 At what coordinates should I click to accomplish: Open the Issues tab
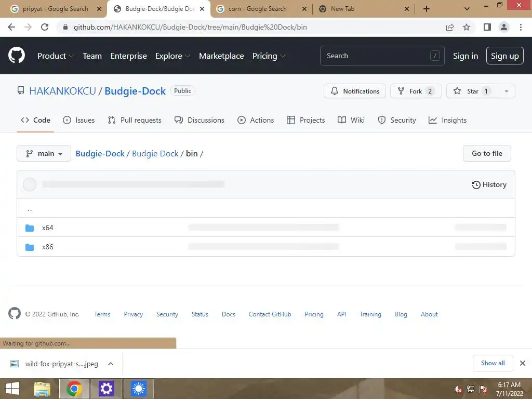click(x=79, y=120)
